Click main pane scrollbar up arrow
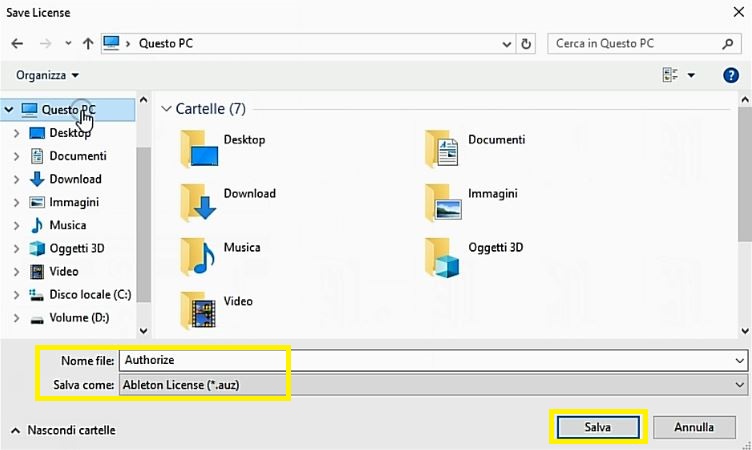This screenshot has height=450, width=752. (x=744, y=100)
